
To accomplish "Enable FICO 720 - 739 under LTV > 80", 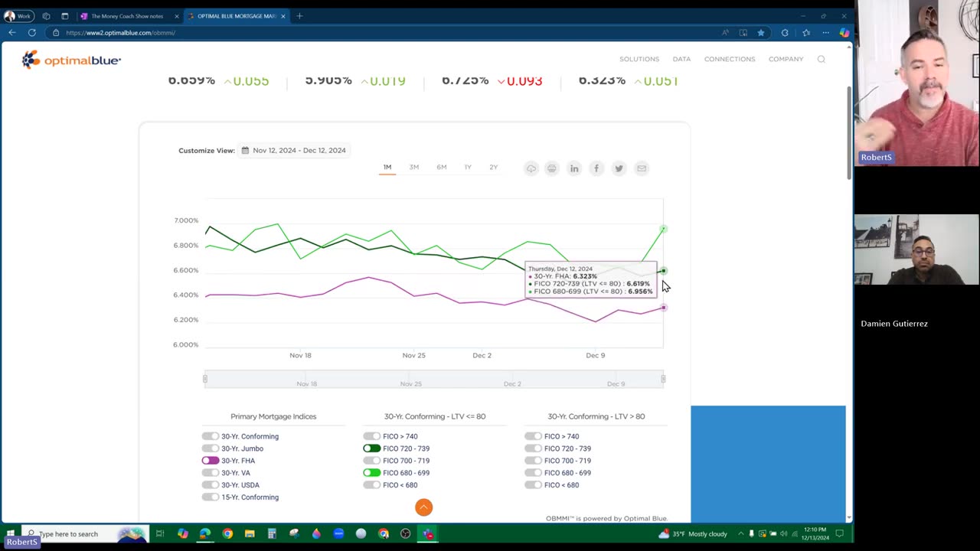I will coord(533,448).
